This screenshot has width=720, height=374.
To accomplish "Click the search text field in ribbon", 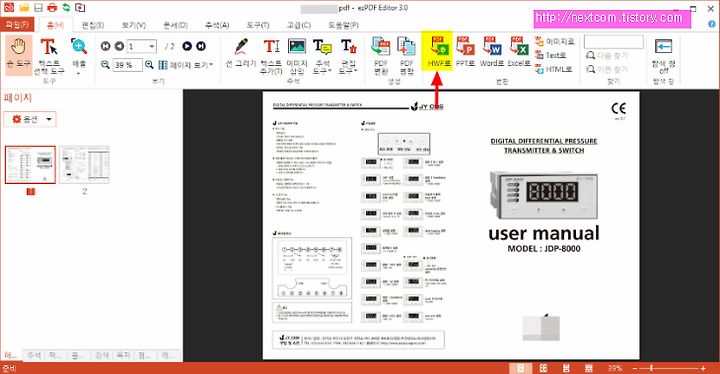I will tap(613, 42).
